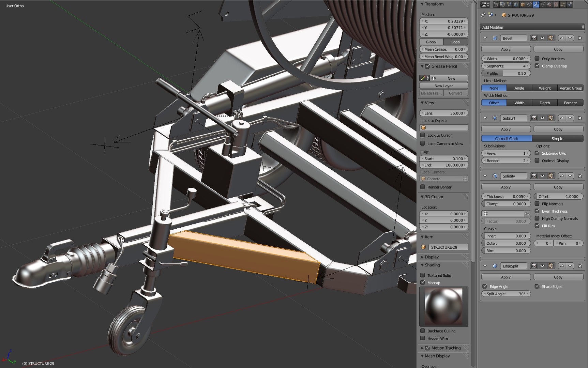Toggle Bevel modifier viewport visibility eye
The height and width of the screenshot is (368, 588).
point(542,38)
